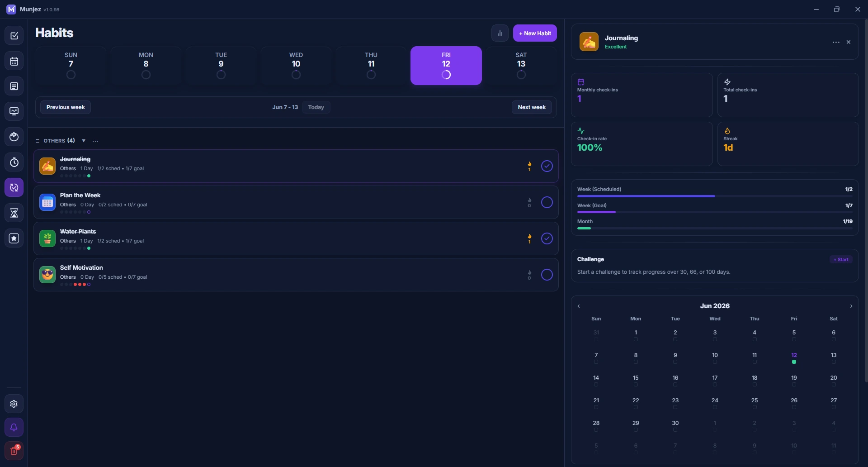Click the Journaling icon in details panel
The height and width of the screenshot is (467, 868).
pos(589,42)
